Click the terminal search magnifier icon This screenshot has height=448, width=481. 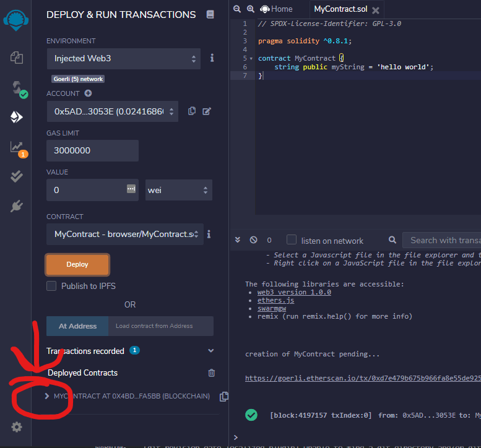[x=392, y=240]
